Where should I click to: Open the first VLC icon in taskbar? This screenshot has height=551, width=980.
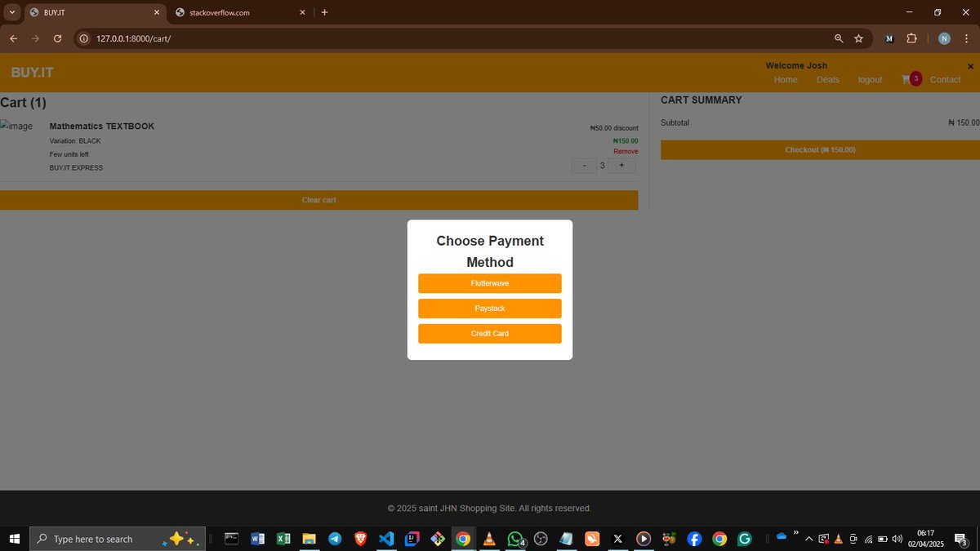(x=489, y=539)
